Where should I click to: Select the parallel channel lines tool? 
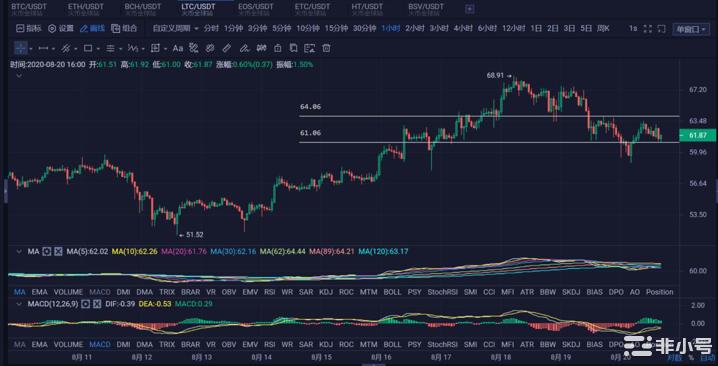[65, 48]
